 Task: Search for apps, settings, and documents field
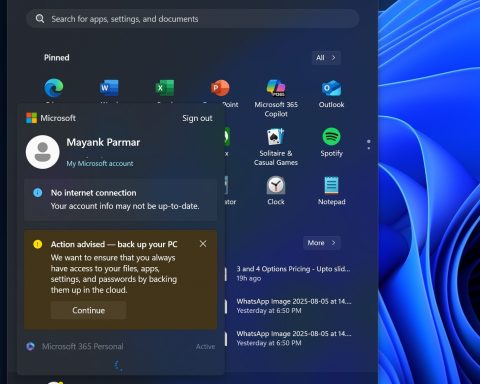pyautogui.click(x=193, y=19)
